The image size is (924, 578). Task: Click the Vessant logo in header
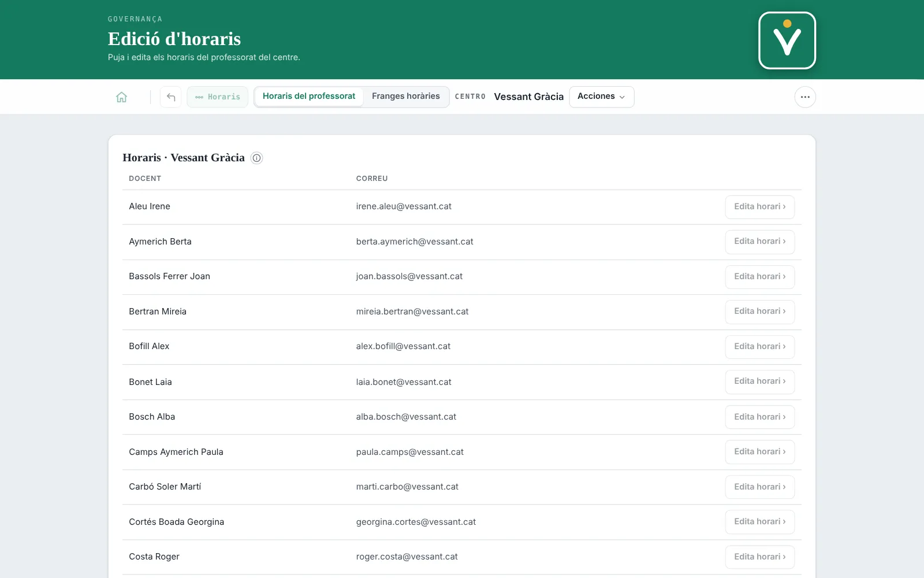787,40
